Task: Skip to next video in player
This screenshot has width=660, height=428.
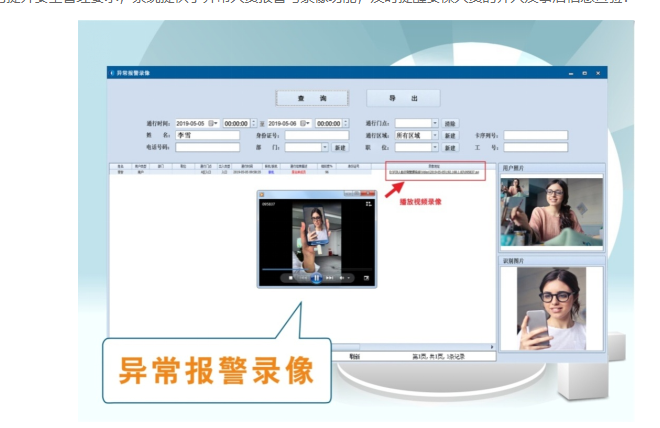Action: pos(328,278)
